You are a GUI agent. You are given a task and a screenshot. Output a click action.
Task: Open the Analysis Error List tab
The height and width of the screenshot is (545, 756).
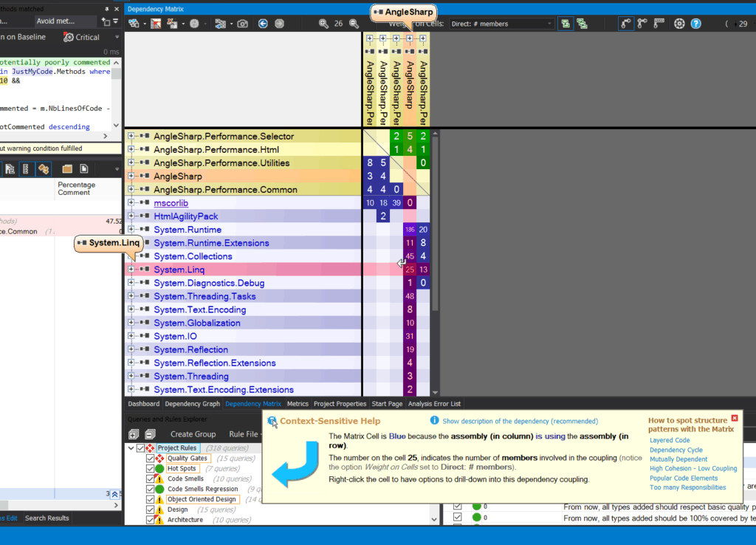(434, 404)
